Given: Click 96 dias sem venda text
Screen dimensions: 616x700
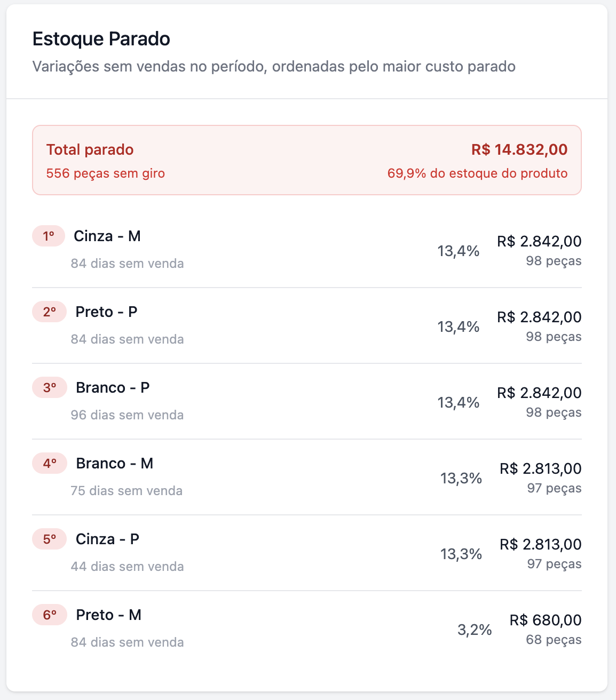Looking at the screenshot, I should tap(127, 415).
